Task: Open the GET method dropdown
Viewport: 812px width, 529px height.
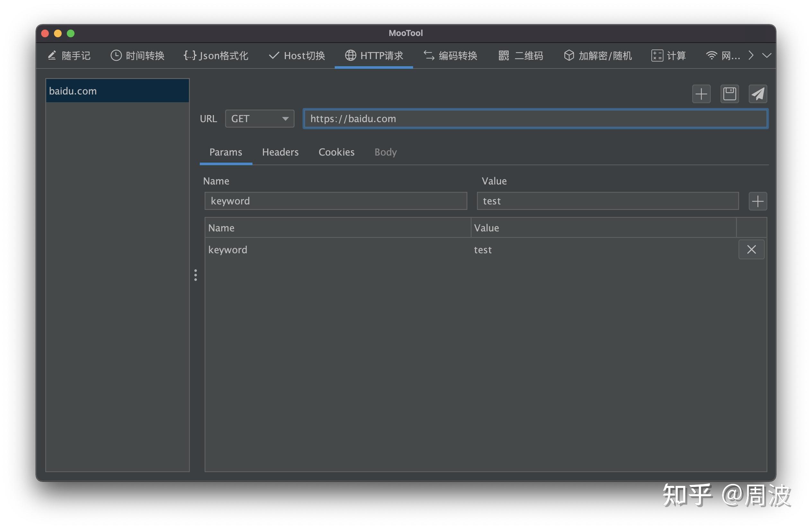Action: coord(260,119)
